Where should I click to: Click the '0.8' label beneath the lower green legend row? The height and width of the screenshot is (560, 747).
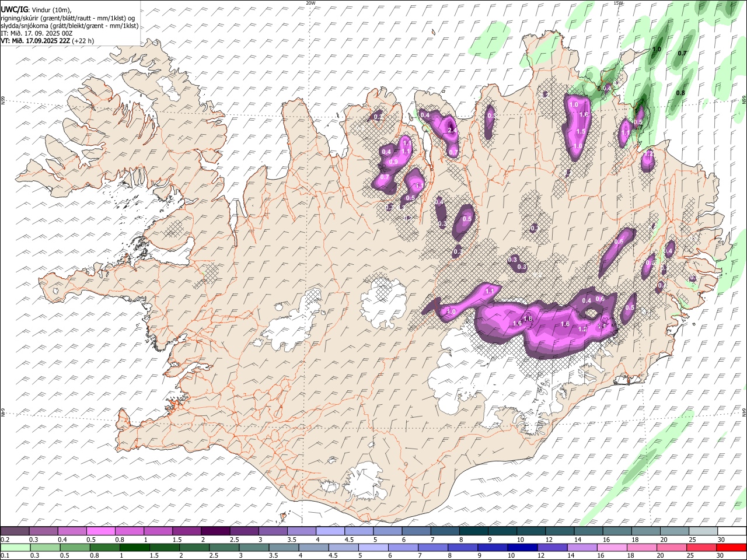(94, 555)
